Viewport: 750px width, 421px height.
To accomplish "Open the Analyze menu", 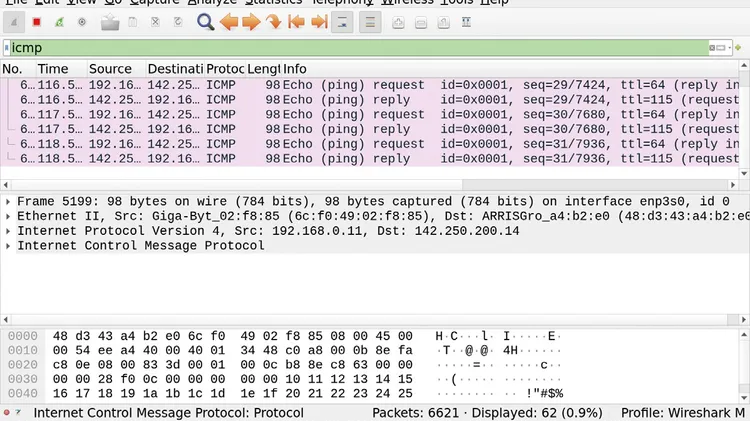I will coord(212,2).
